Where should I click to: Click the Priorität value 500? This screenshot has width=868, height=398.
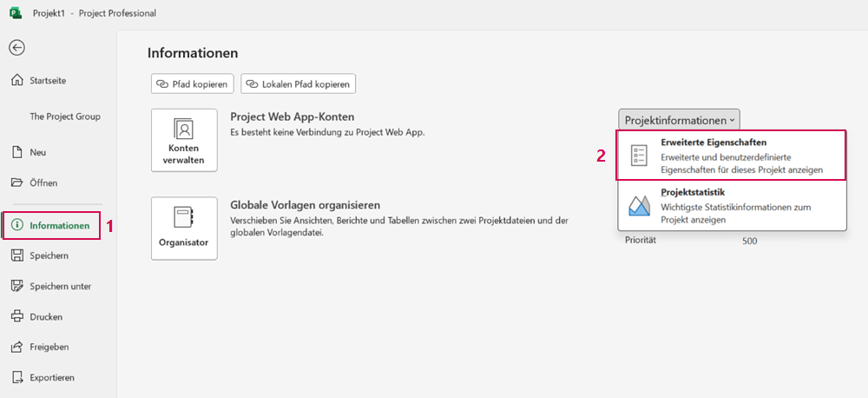pos(750,241)
